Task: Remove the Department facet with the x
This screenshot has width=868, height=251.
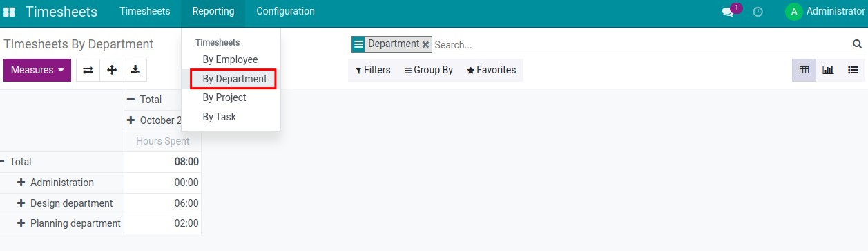Action: (x=425, y=44)
